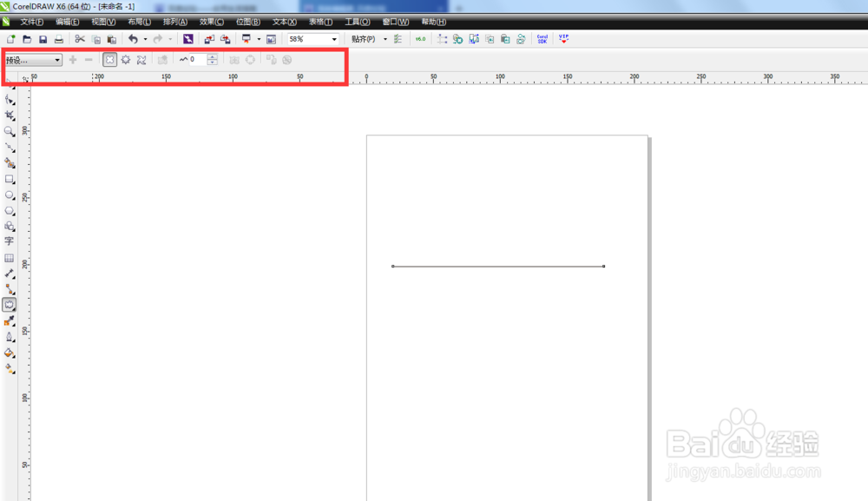This screenshot has width=868, height=501.
Task: Open the Table menu
Action: tap(320, 22)
